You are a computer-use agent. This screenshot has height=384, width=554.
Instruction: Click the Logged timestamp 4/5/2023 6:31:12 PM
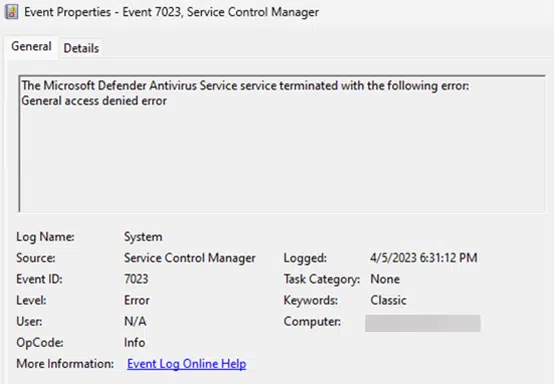pos(424,258)
